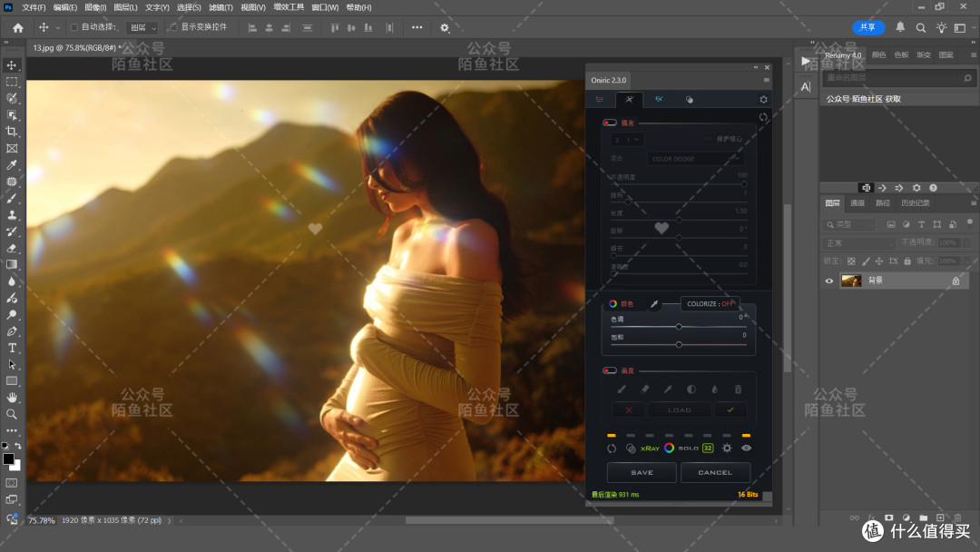The image size is (980, 552).
Task: Adjust the 色调 hue slider in Oniric
Action: (x=679, y=326)
